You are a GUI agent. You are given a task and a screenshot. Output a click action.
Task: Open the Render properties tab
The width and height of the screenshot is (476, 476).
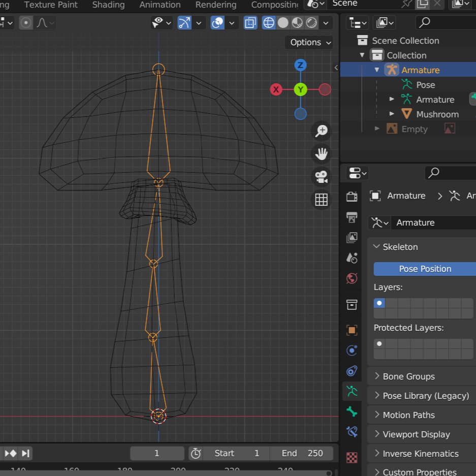click(352, 197)
